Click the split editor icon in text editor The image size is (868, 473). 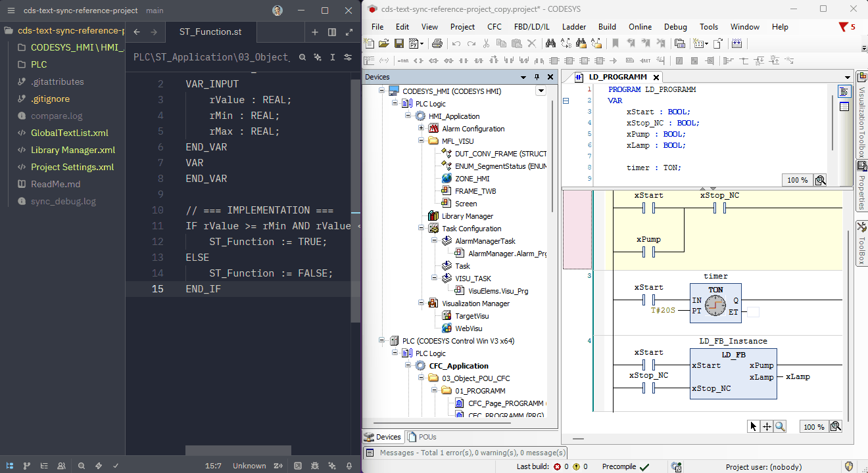332,32
